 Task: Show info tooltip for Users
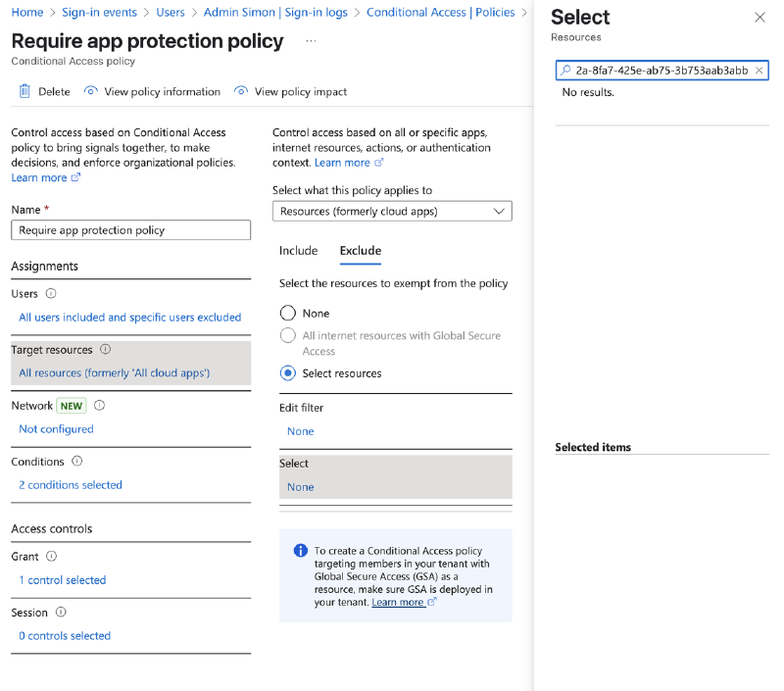[51, 293]
